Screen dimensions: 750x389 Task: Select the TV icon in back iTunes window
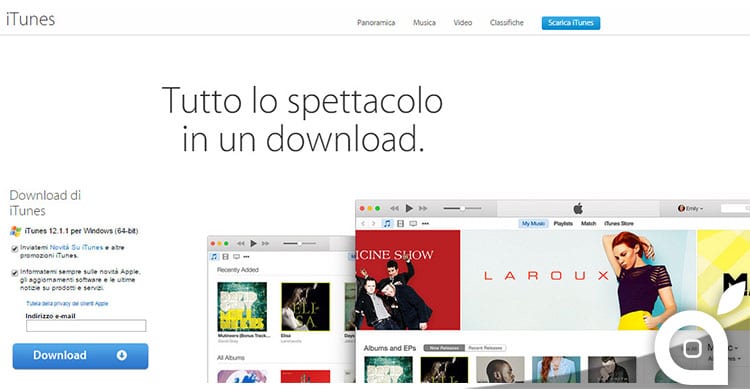point(236,257)
